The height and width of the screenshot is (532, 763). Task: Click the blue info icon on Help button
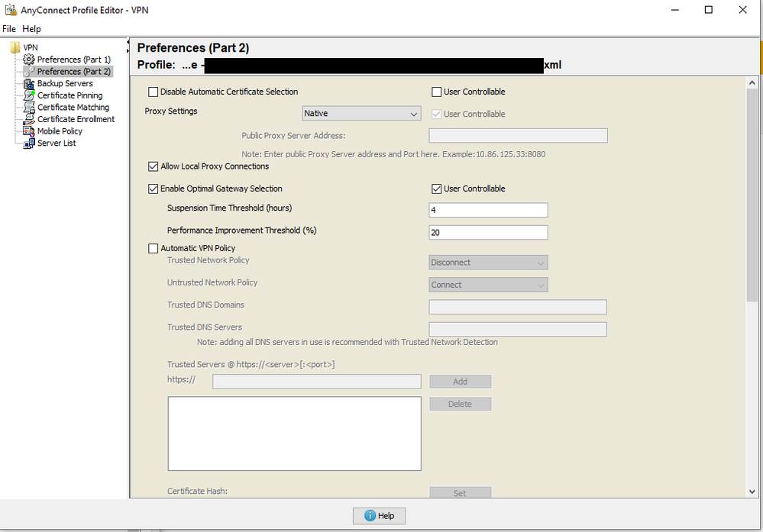click(370, 515)
